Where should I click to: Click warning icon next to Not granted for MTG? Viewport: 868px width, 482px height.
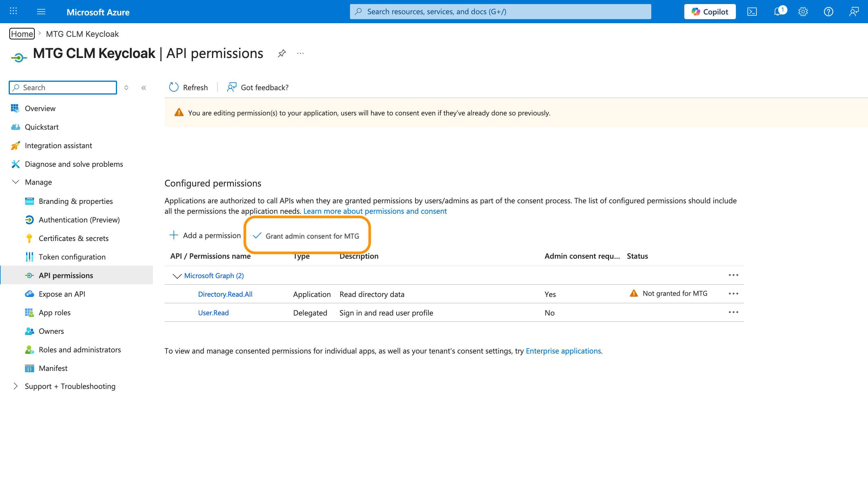[x=634, y=293]
